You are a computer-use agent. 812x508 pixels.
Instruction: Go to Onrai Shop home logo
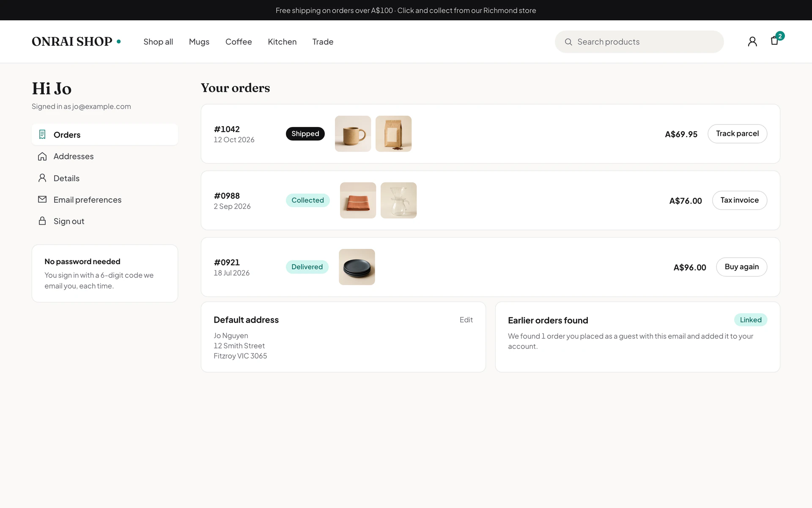76,41
